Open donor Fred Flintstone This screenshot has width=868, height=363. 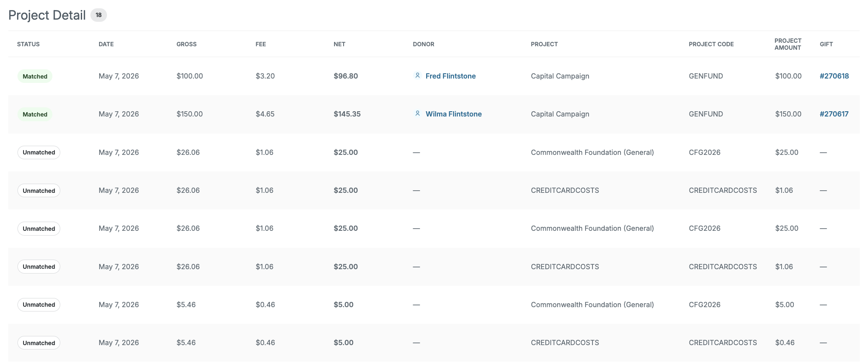point(451,76)
